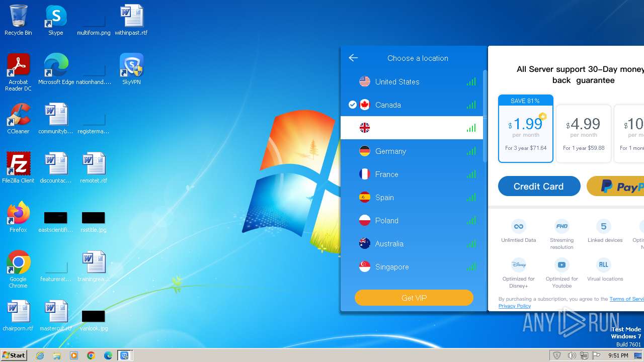Image resolution: width=644 pixels, height=362 pixels.
Task: Click the Canada checkmark
Action: (353, 105)
